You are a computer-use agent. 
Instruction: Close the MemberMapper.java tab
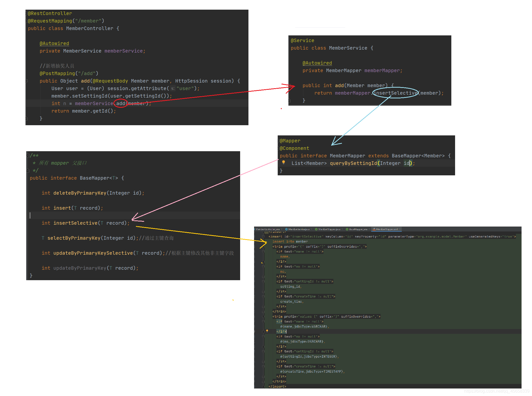point(342,229)
